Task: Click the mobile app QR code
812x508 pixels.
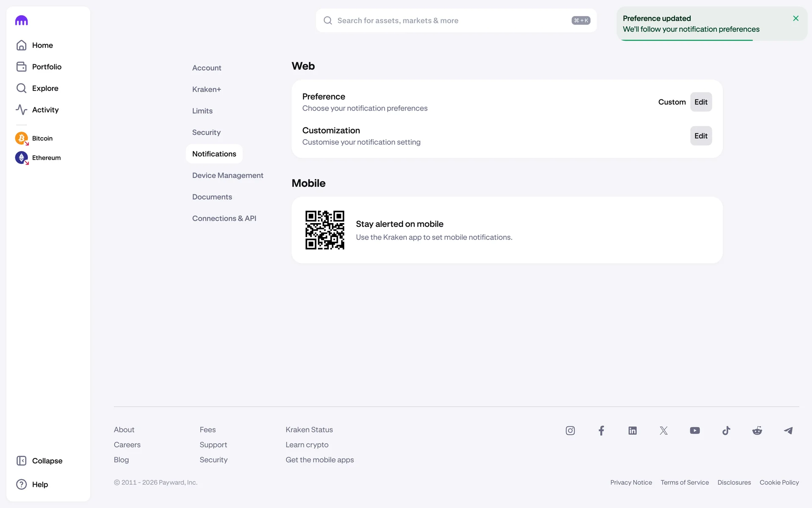Action: 325,230
